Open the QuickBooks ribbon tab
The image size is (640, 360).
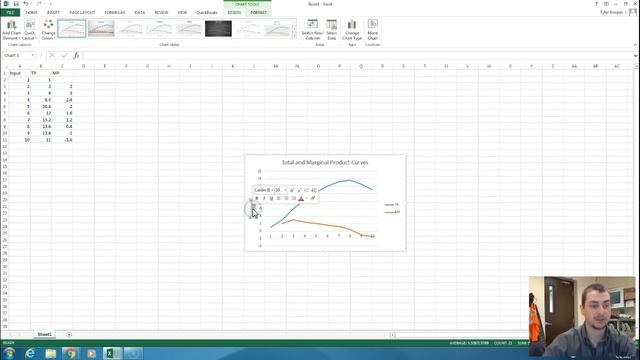(207, 12)
